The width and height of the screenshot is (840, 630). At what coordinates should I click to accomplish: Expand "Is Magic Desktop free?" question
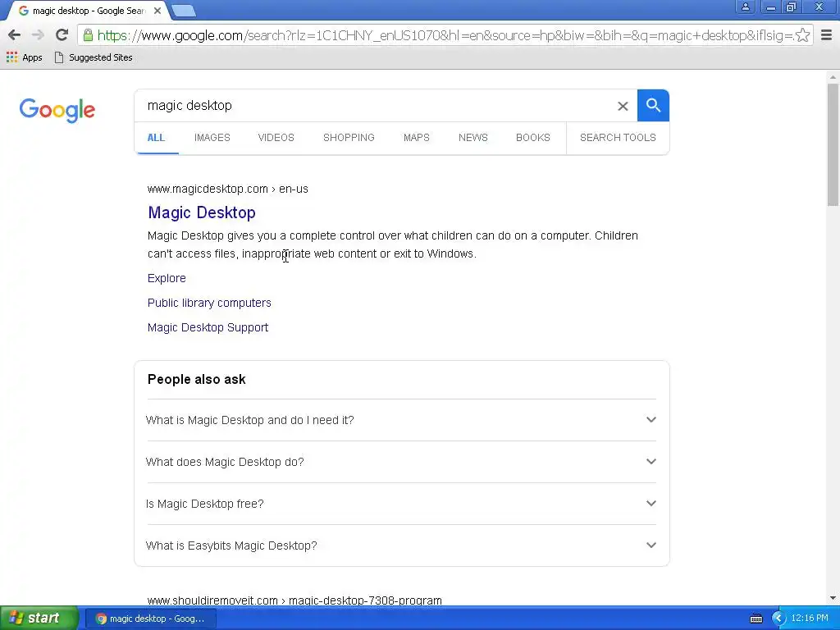(401, 504)
